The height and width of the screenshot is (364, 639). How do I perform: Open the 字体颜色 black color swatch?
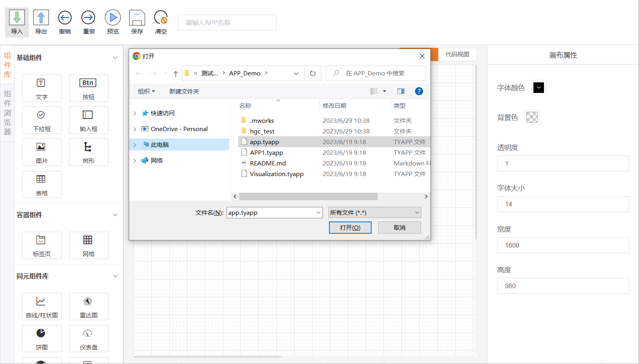click(539, 88)
